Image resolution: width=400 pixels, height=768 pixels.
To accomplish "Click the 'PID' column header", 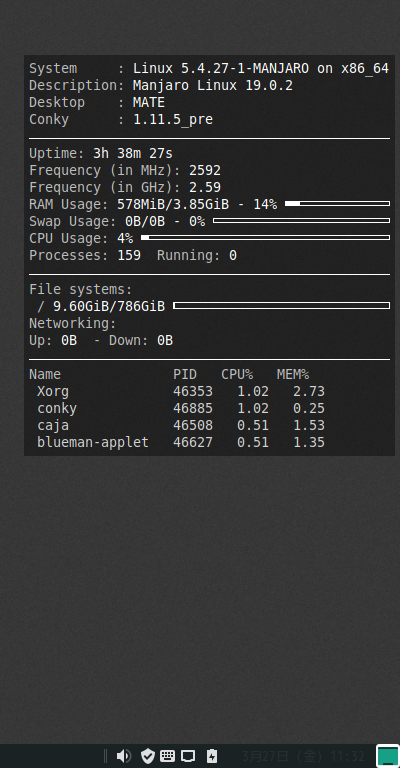I will coord(185,375).
